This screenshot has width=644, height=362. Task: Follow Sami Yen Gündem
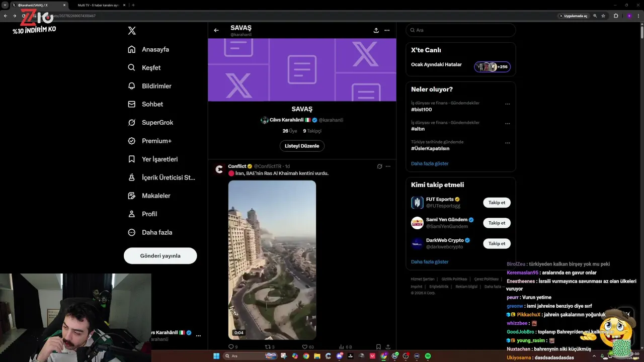(x=497, y=223)
